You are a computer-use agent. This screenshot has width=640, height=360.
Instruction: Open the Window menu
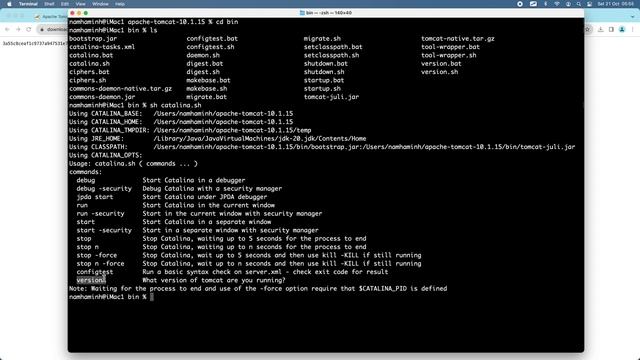click(100, 4)
